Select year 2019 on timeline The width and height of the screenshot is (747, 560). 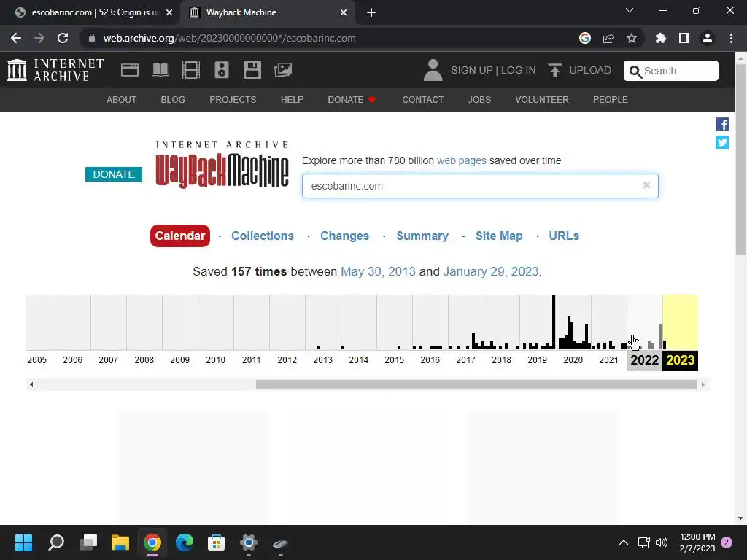538,360
